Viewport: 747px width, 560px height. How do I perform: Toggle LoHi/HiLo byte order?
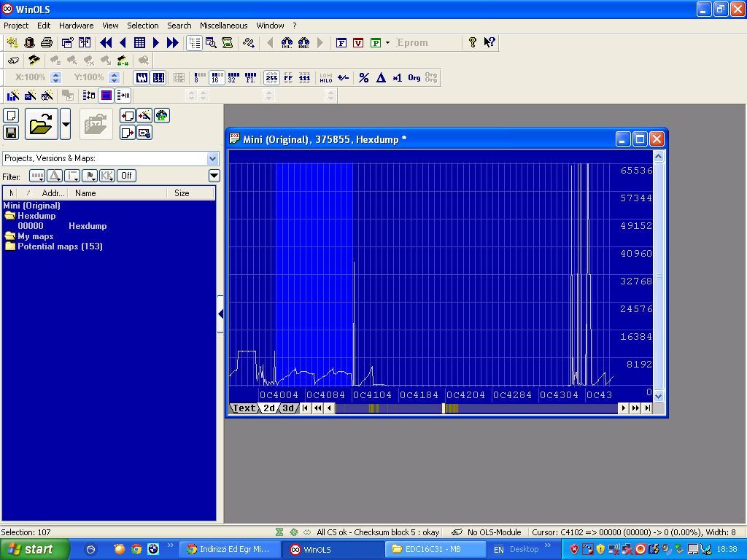tap(326, 77)
